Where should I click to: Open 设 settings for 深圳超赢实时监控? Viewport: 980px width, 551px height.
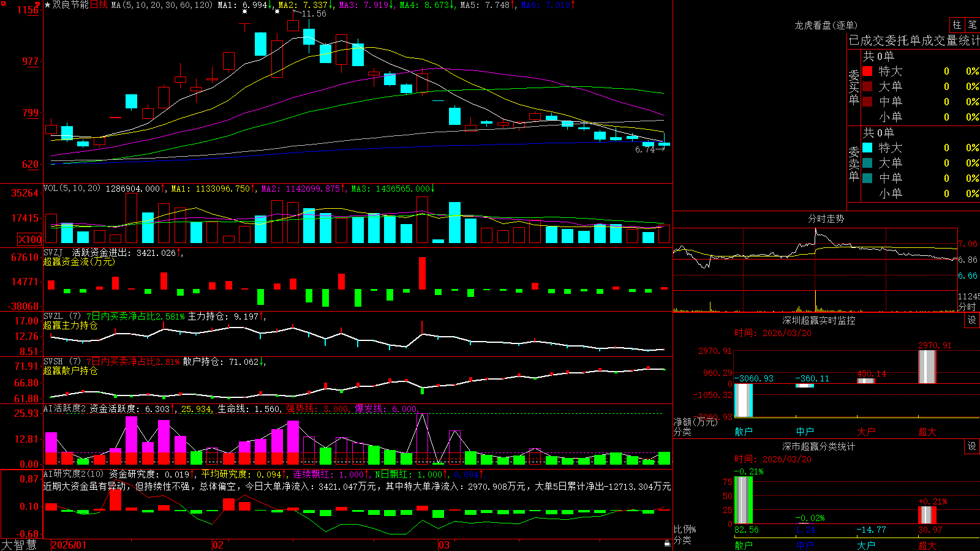click(x=972, y=320)
